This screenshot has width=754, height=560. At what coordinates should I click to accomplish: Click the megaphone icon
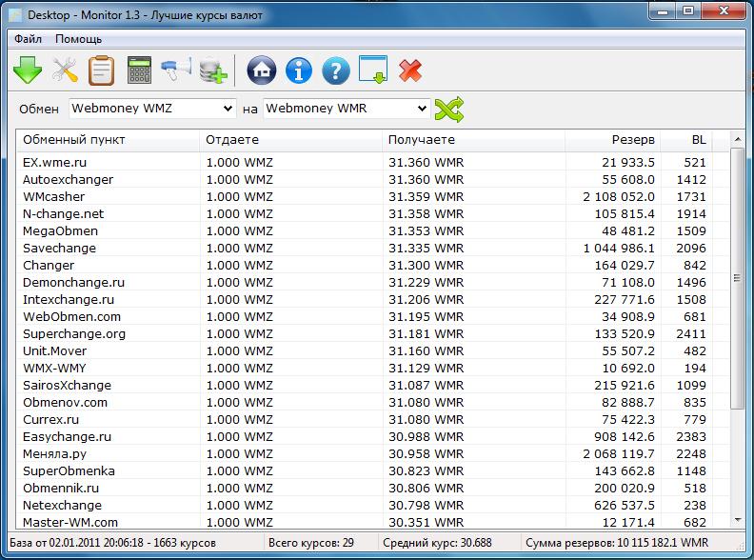click(x=176, y=70)
